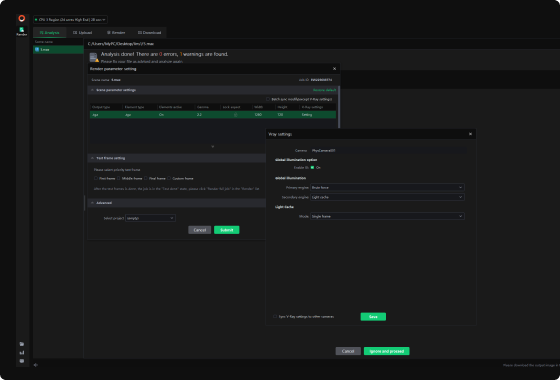
Task: Switch to the Upload tab
Action: [82, 32]
